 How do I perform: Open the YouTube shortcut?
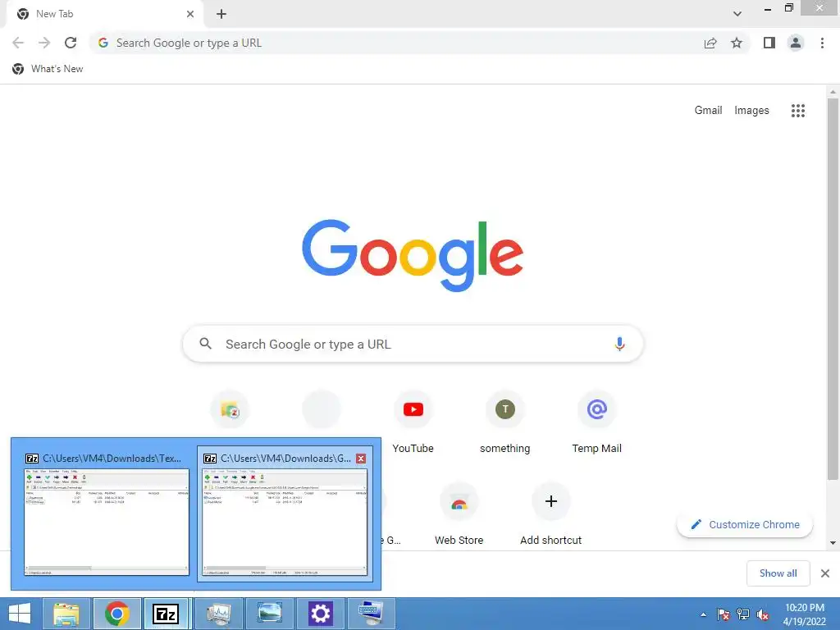point(413,422)
